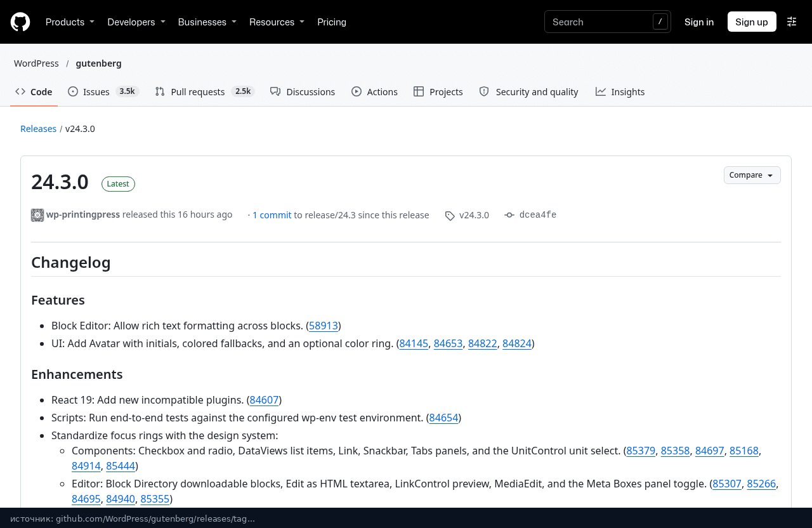Click the Discussions speech bubble icon
This screenshot has width=812, height=528.
[275, 91]
